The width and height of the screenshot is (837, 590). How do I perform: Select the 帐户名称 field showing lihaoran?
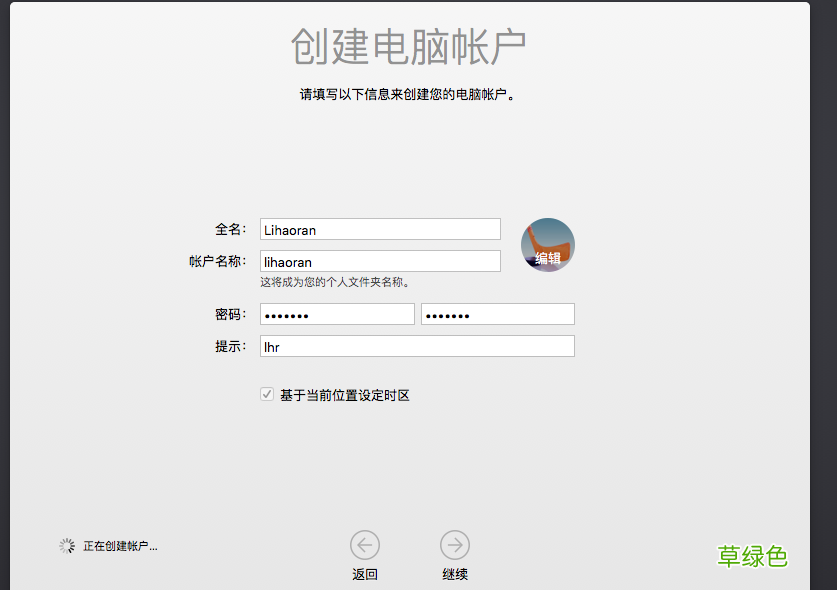click(380, 262)
